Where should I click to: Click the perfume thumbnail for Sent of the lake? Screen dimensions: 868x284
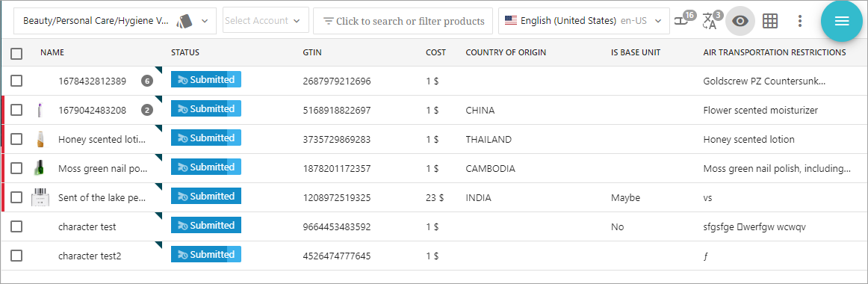(x=41, y=197)
